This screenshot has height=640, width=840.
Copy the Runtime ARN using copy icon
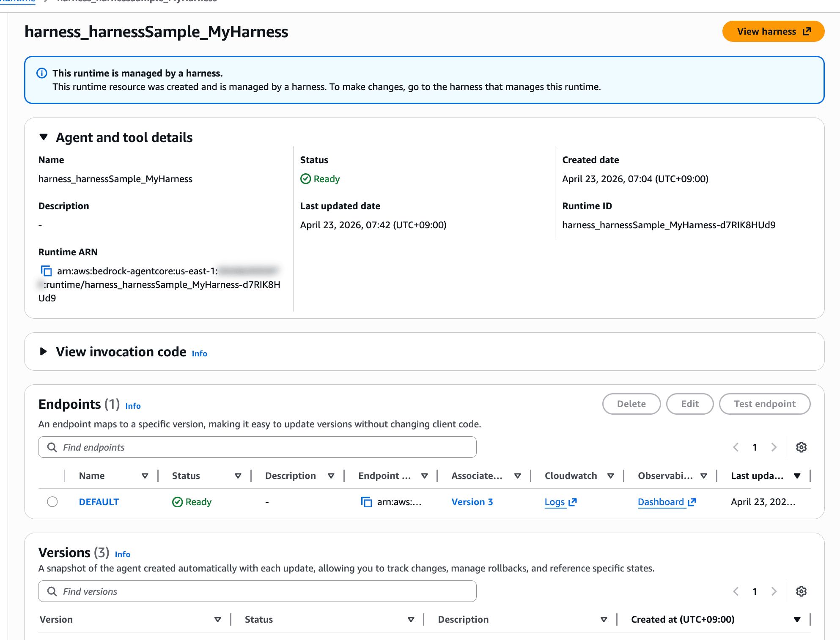coord(46,271)
